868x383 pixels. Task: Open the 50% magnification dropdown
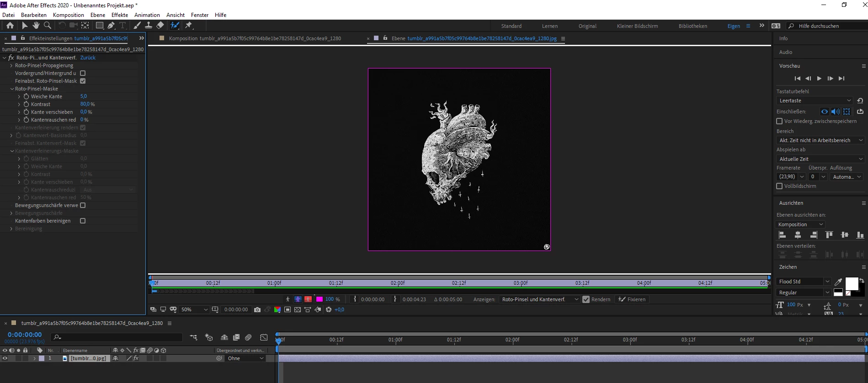[194, 310]
